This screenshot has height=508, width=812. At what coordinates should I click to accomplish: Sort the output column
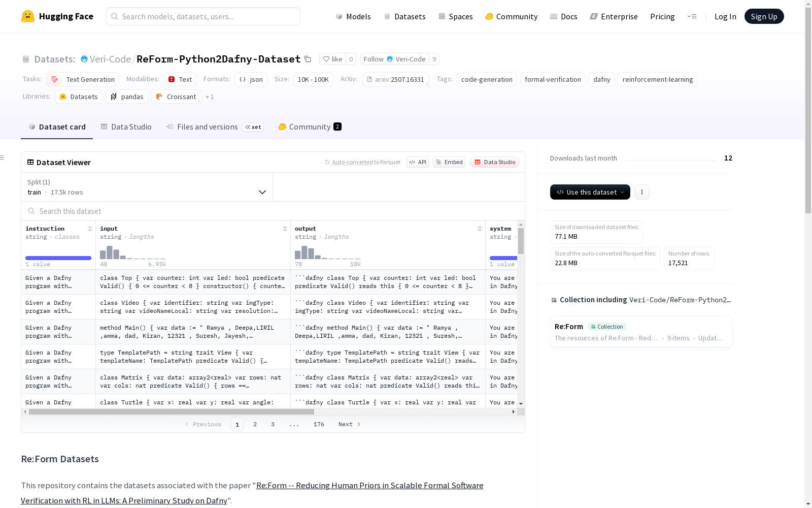pos(480,229)
